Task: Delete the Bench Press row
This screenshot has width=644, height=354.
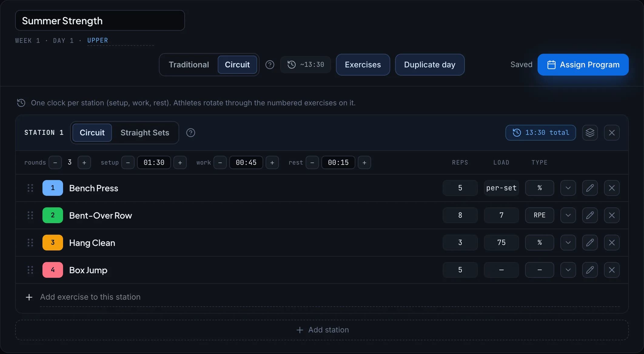Action: coord(612,188)
